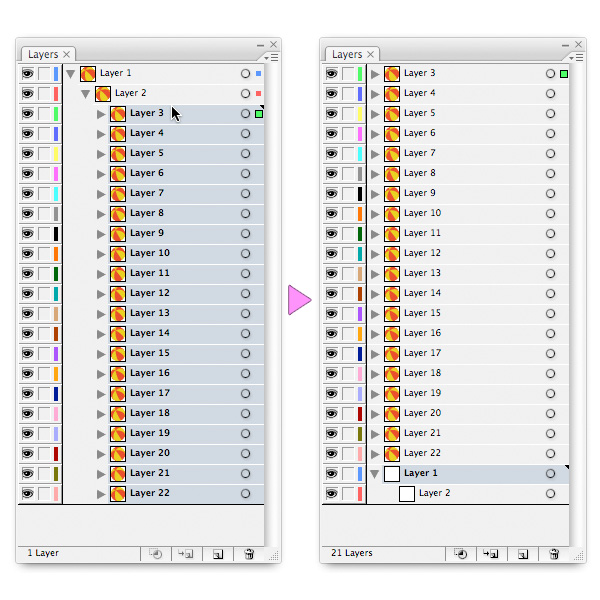Expand Layer 3 in left panel

tap(101, 114)
